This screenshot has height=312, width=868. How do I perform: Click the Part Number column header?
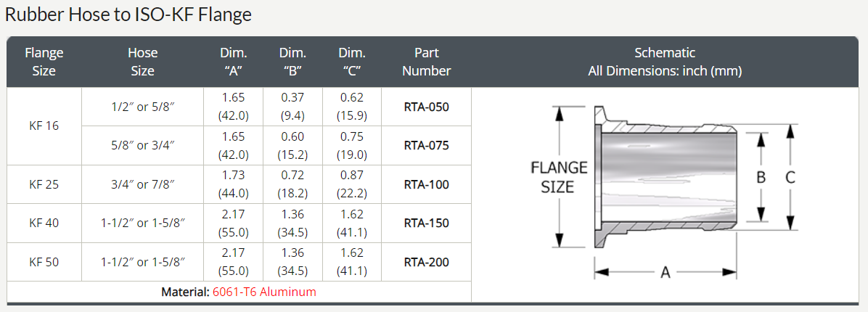point(426,62)
